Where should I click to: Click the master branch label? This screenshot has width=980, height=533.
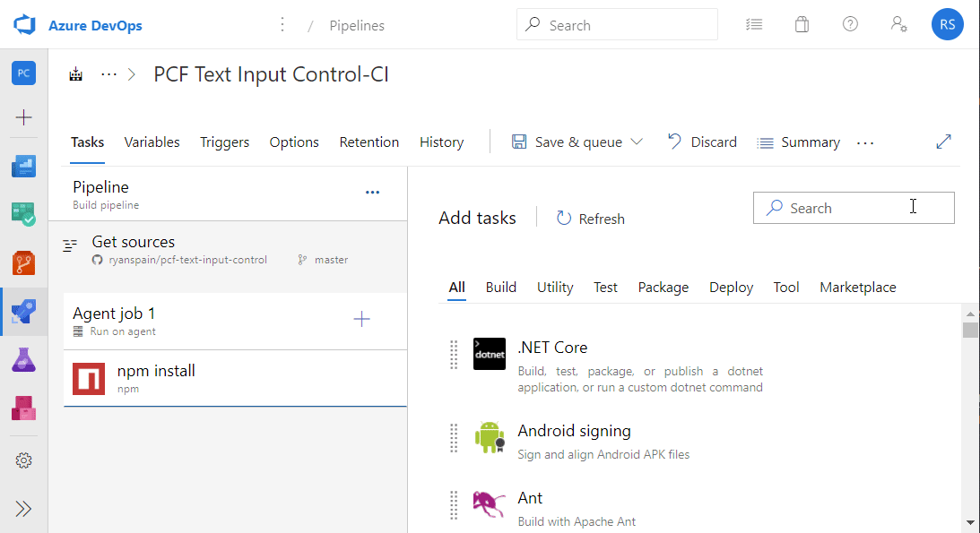click(x=331, y=260)
